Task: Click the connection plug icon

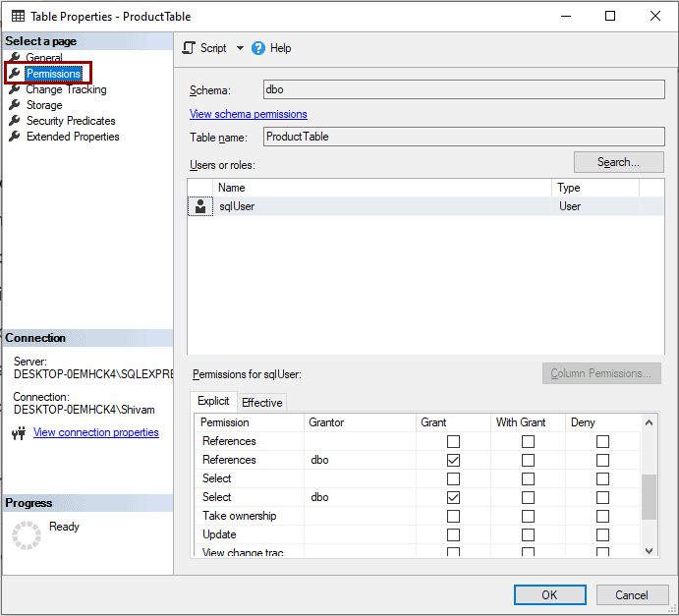Action: click(19, 432)
